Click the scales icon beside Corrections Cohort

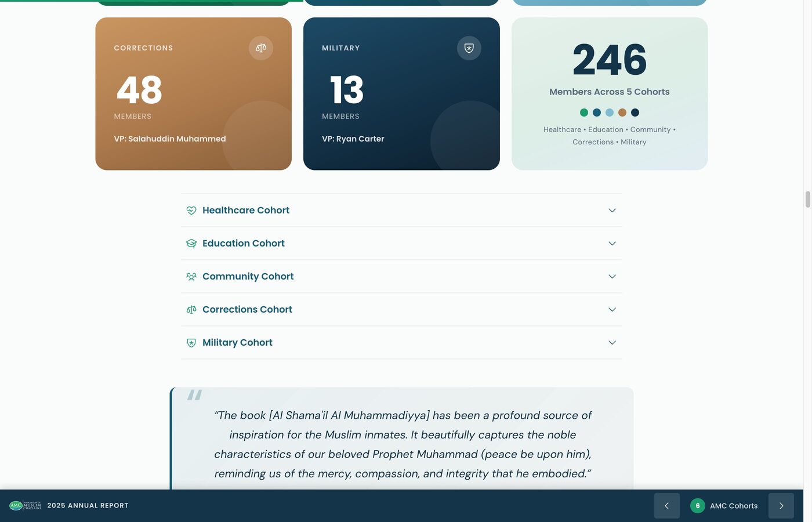point(191,310)
